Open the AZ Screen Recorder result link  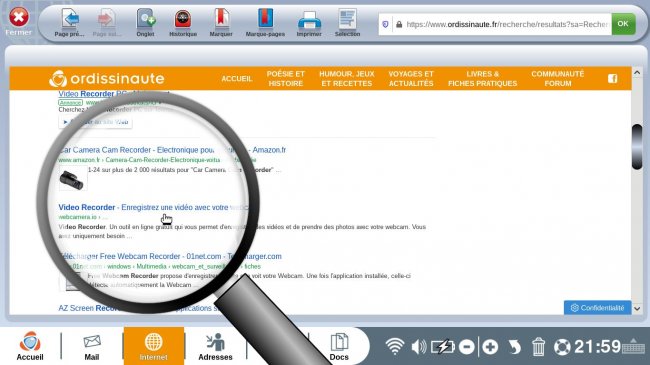click(x=139, y=308)
